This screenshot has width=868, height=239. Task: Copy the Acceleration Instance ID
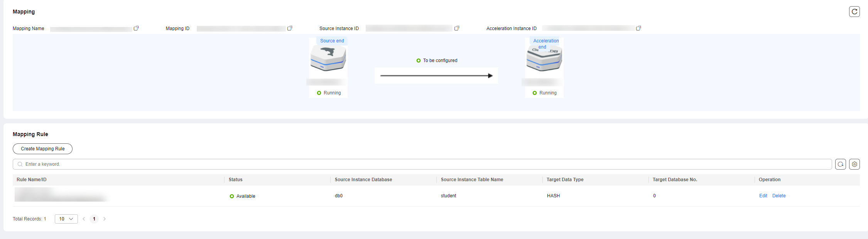coord(638,28)
